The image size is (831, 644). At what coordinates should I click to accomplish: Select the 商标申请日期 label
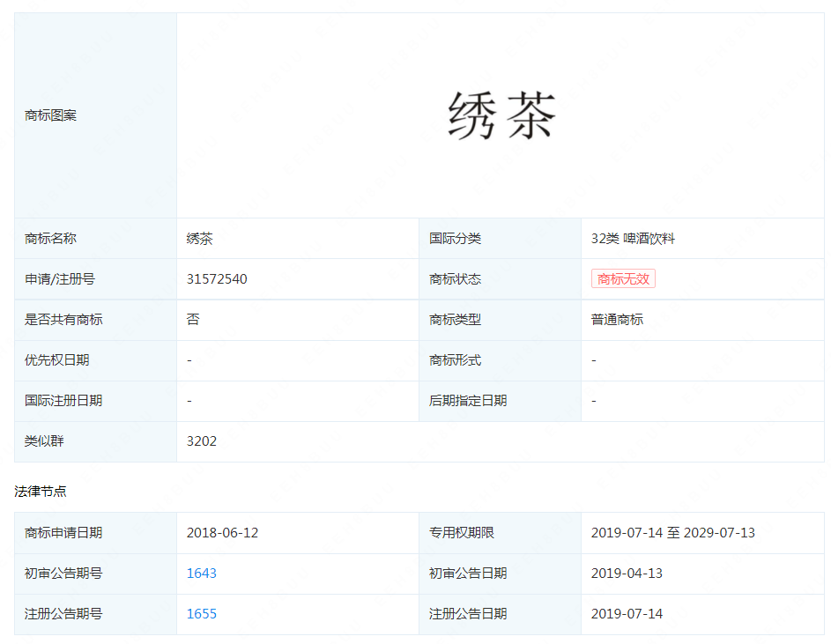[63, 533]
